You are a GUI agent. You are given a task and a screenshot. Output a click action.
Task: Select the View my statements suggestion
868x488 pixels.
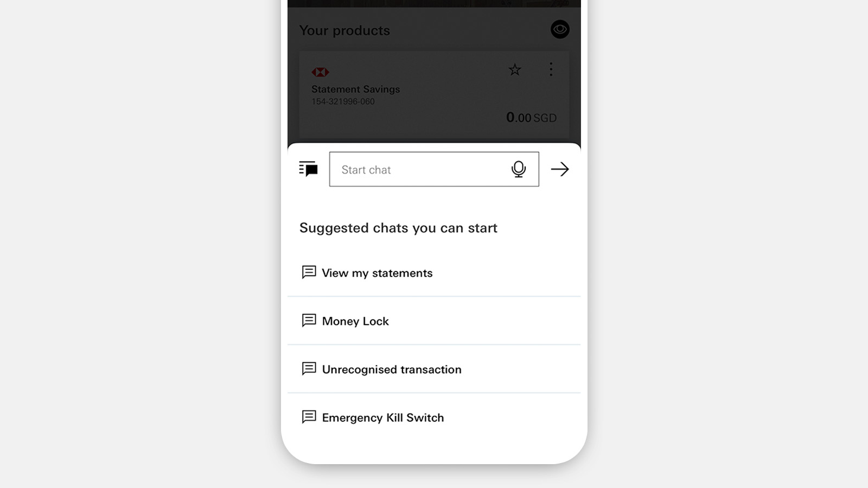pyautogui.click(x=434, y=273)
